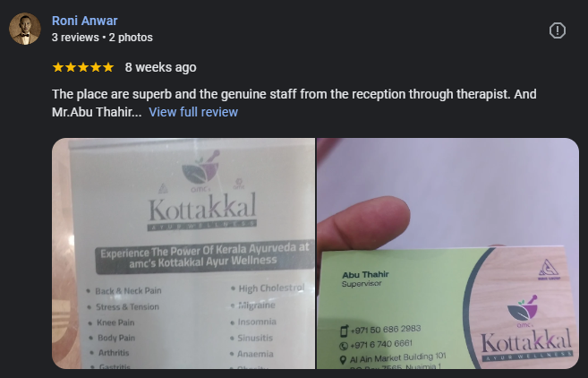Click the review text about the superb place

point(294,102)
